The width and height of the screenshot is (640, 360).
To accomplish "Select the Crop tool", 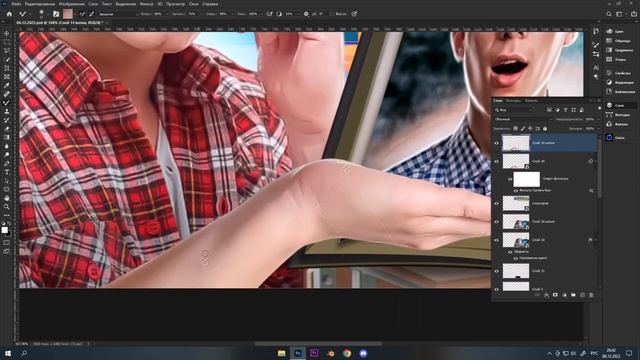I will click(7, 68).
